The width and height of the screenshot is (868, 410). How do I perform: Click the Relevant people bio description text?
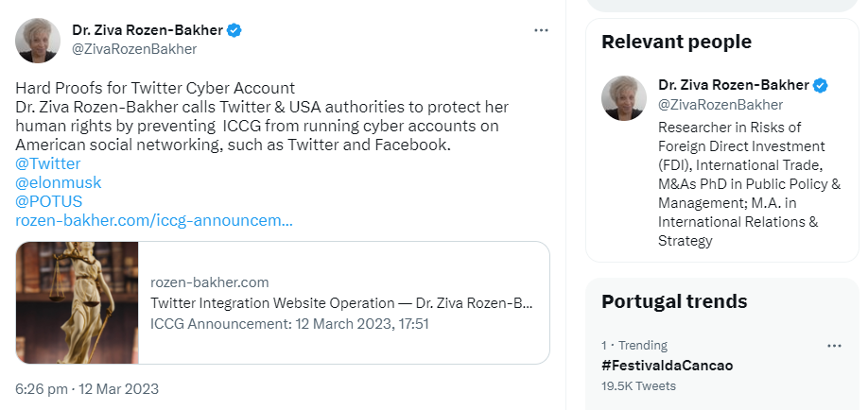point(749,184)
